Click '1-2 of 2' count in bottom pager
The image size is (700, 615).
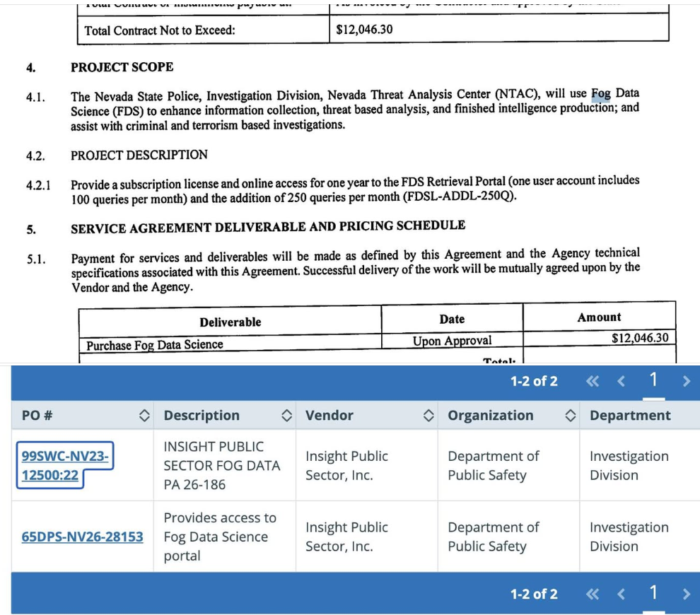534,594
